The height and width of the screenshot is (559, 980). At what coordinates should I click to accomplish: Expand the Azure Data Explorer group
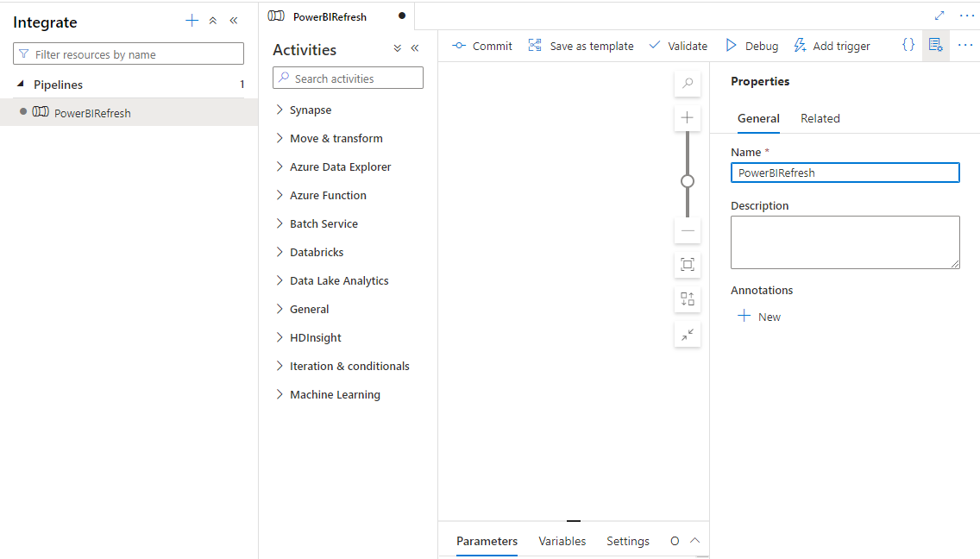(x=280, y=166)
